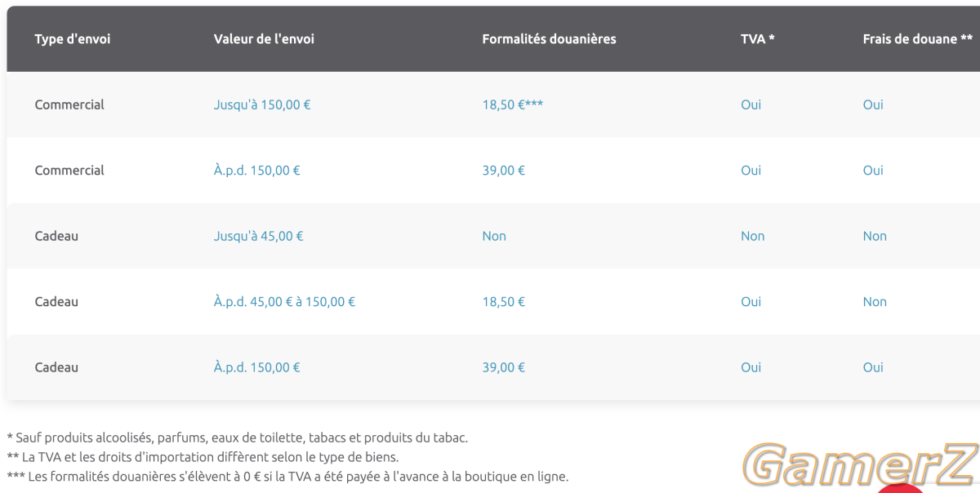Select "À.p.d. 45,00 € à 150,00 €" cell
The width and height of the screenshot is (980, 493).
pyautogui.click(x=284, y=302)
